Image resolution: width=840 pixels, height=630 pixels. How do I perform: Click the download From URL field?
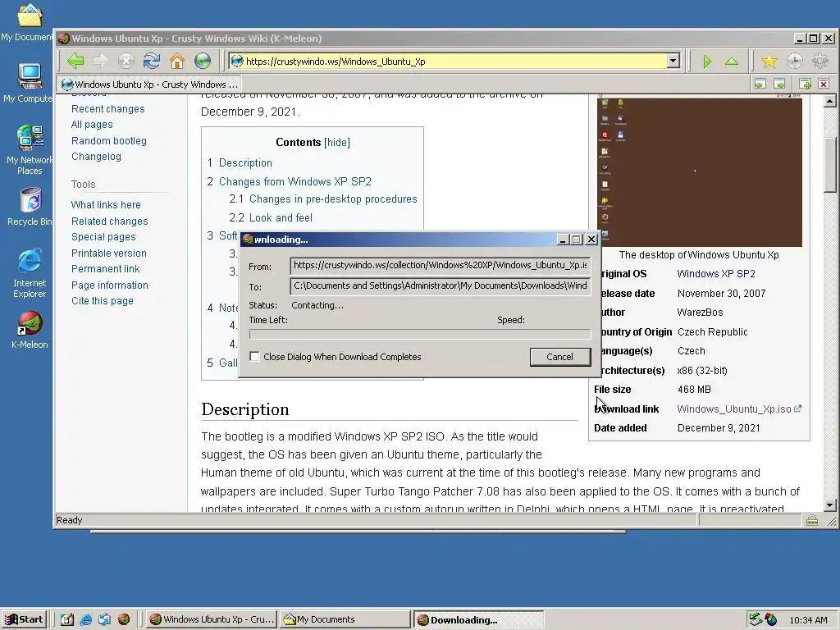(440, 265)
